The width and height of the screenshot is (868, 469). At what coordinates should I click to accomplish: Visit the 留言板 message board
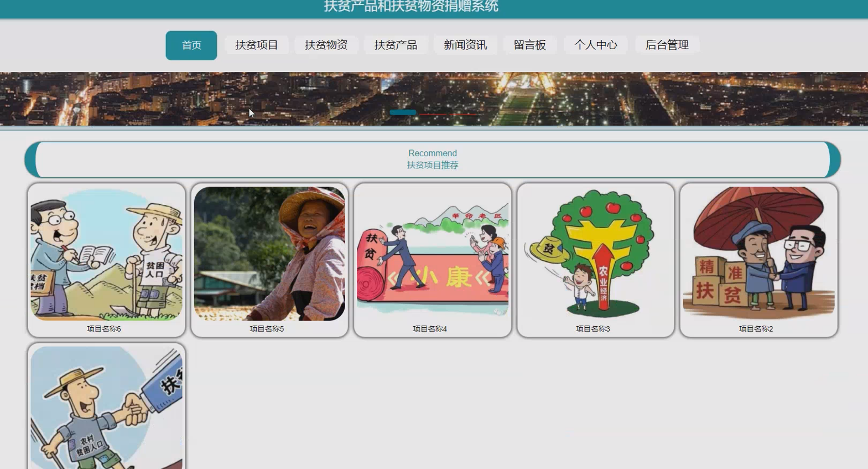point(530,45)
